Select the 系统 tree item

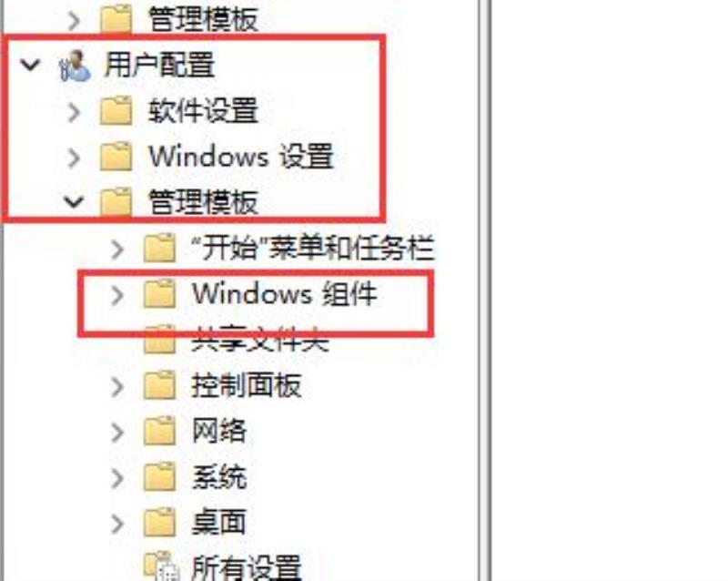point(218,477)
